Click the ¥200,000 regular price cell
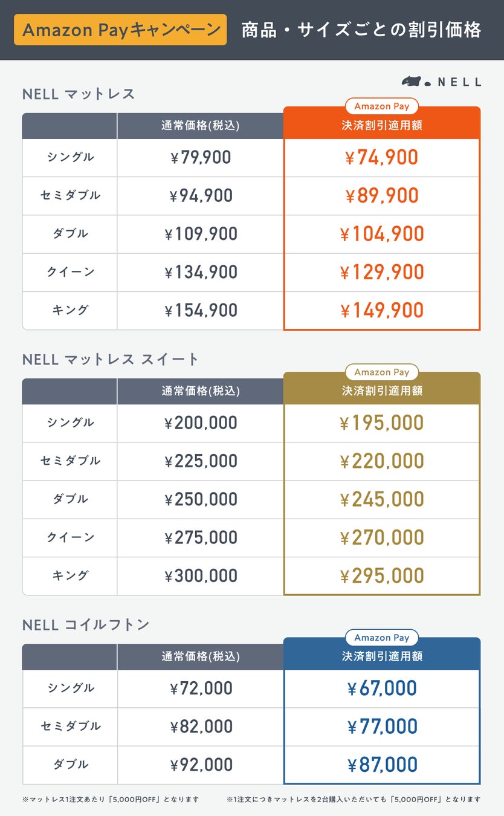504x816 pixels. click(201, 423)
